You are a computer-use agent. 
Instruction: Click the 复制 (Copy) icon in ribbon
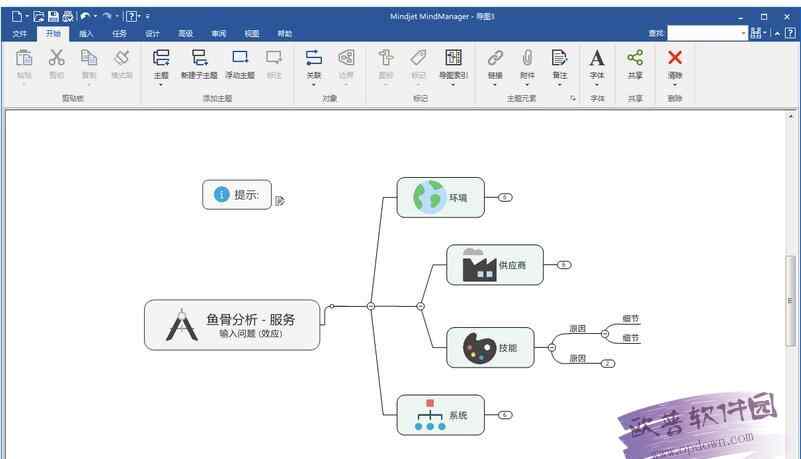coord(89,58)
